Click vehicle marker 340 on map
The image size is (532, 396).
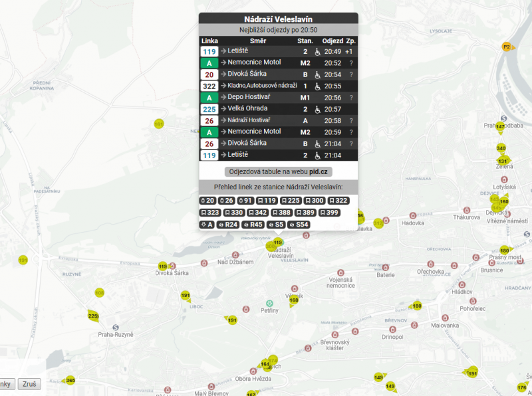click(501, 148)
